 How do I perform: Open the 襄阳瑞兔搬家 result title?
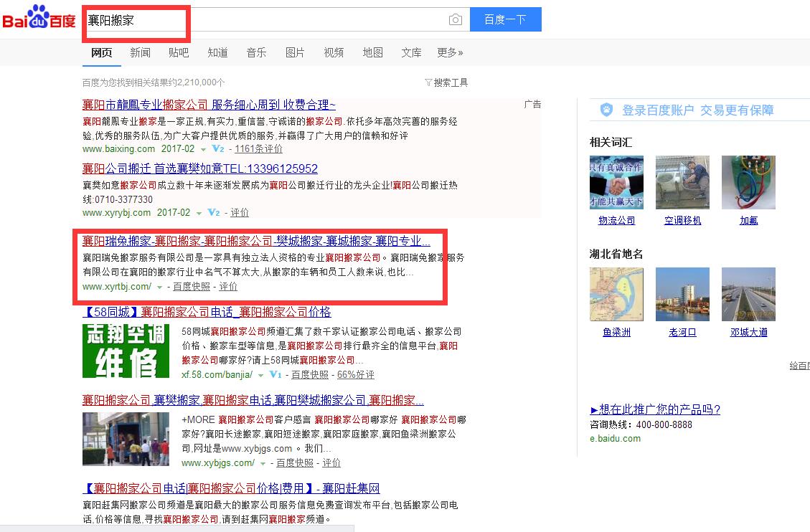256,241
